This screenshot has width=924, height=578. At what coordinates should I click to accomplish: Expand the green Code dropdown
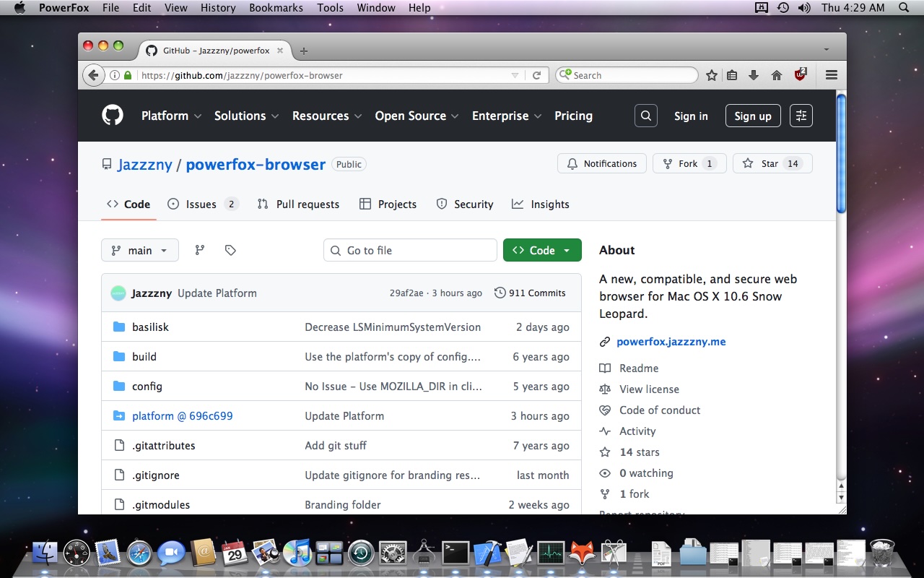[x=542, y=249]
